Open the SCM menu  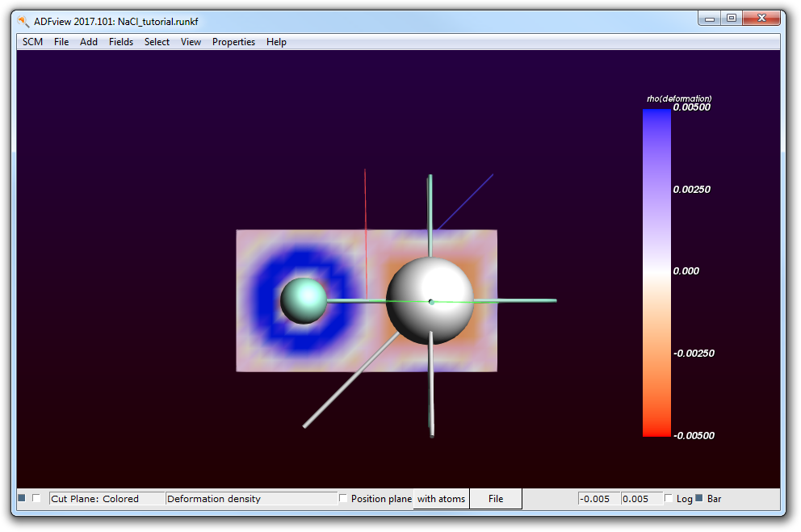pyautogui.click(x=33, y=42)
